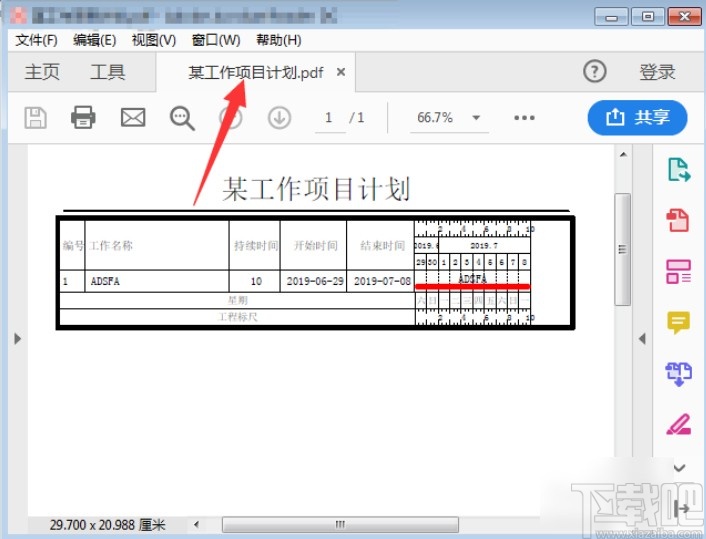Open the help question mark icon
This screenshot has height=539, width=706.
pos(595,72)
